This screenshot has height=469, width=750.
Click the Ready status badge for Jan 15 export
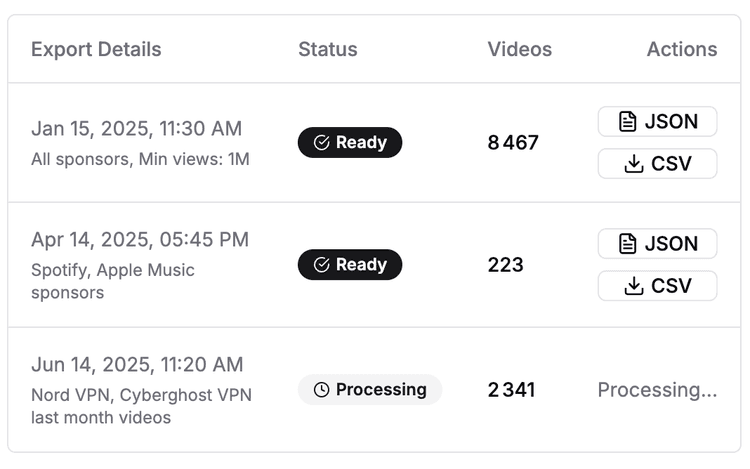click(x=350, y=143)
